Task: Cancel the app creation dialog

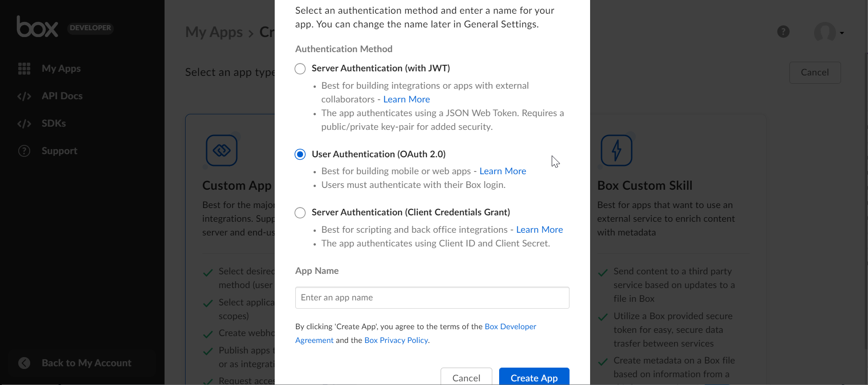Action: (x=466, y=378)
